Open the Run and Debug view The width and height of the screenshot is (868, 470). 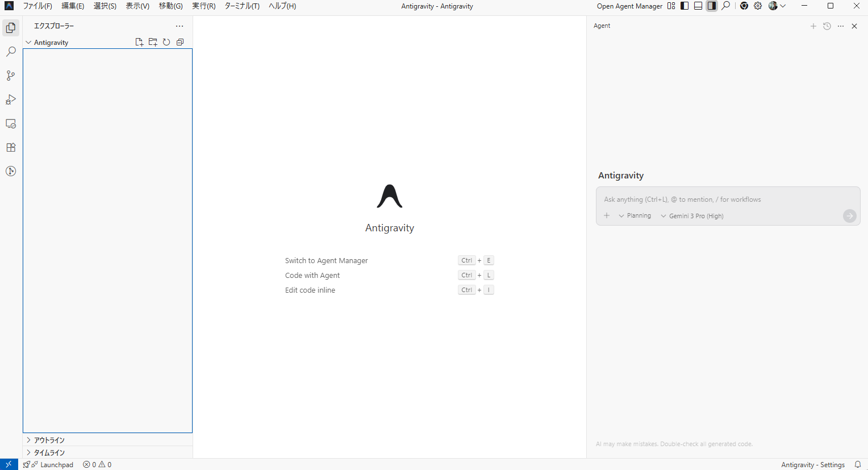[11, 99]
